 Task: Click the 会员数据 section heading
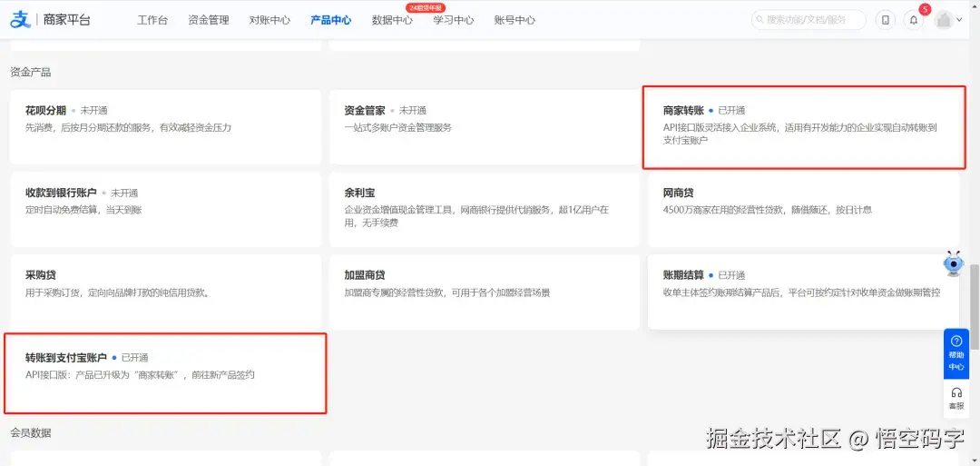coord(31,433)
